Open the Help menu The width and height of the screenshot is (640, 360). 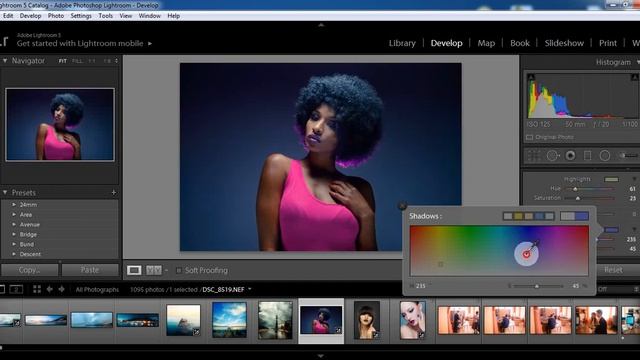[x=173, y=16]
